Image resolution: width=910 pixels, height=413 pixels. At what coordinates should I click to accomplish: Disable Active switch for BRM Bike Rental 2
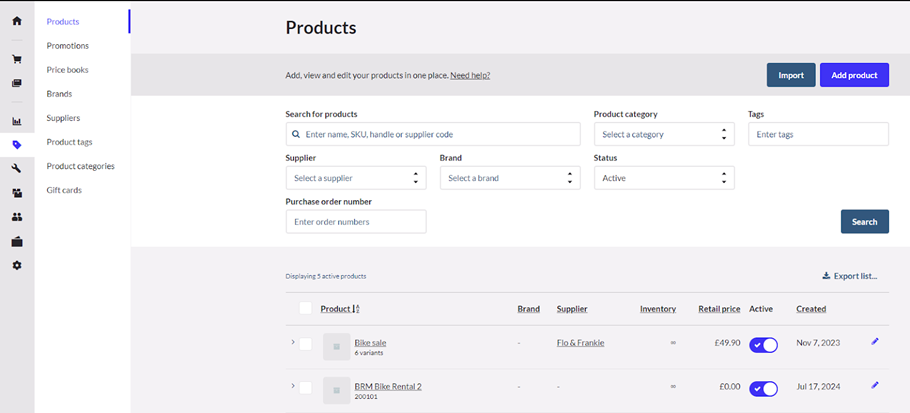(764, 388)
